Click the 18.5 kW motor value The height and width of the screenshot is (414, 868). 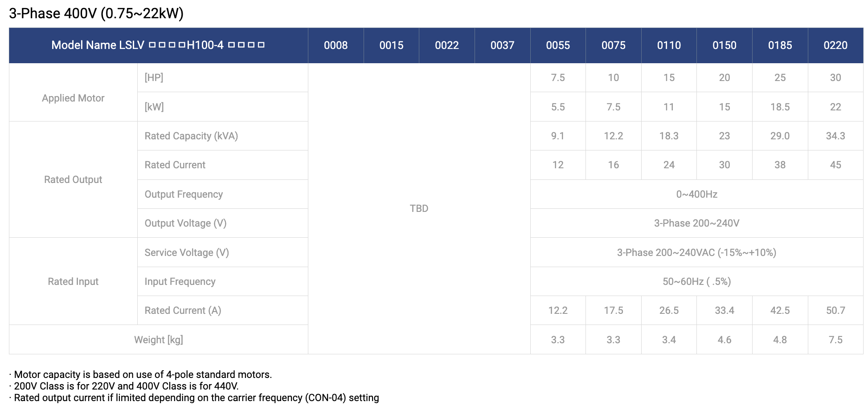[780, 107]
